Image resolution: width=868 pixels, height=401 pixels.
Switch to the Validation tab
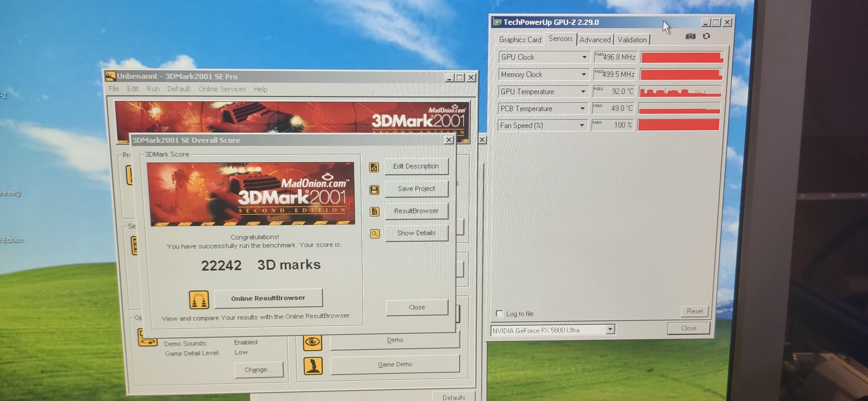(x=632, y=40)
